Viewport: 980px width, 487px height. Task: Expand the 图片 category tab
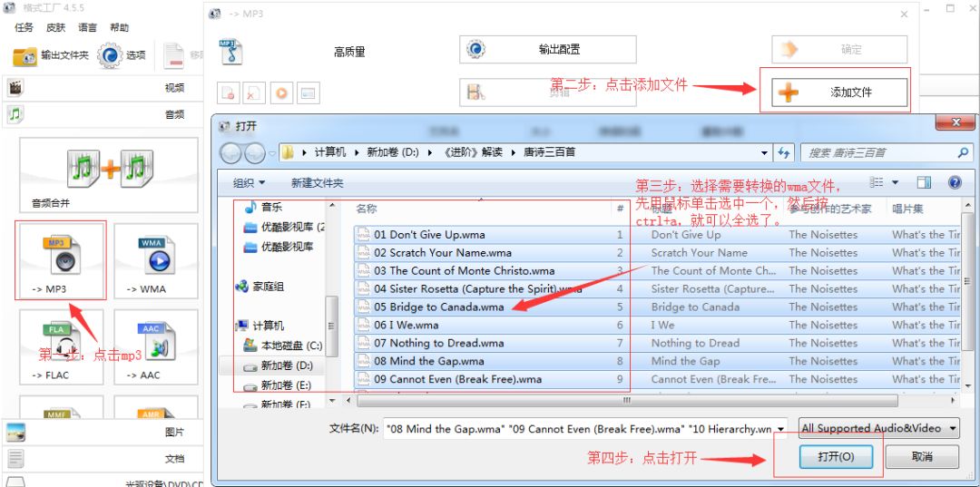103,432
